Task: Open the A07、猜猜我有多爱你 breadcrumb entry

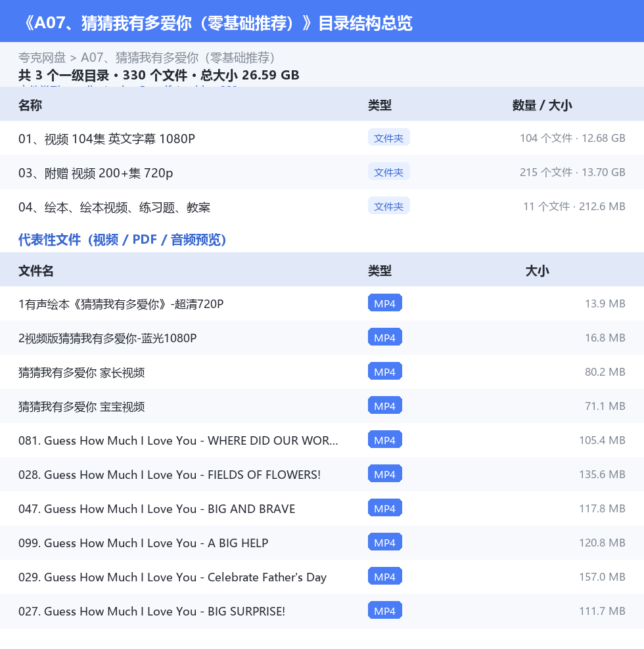Action: point(178,58)
